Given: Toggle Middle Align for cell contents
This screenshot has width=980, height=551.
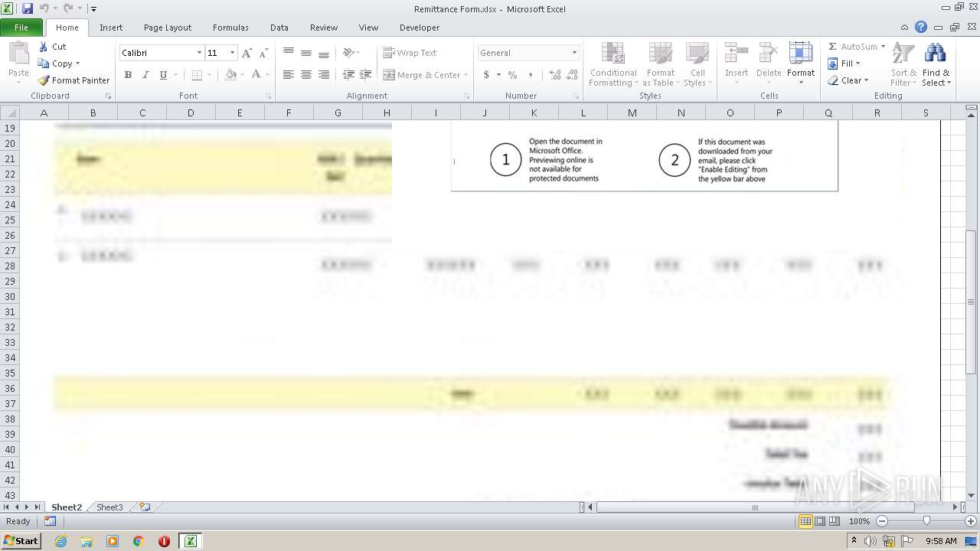Looking at the screenshot, I should (x=306, y=53).
